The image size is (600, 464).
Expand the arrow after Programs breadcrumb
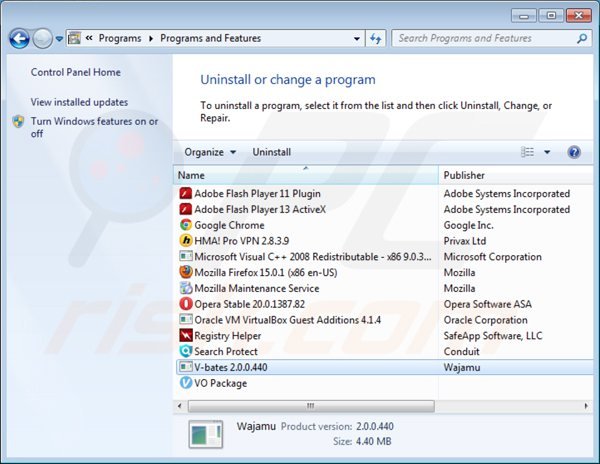pos(151,39)
